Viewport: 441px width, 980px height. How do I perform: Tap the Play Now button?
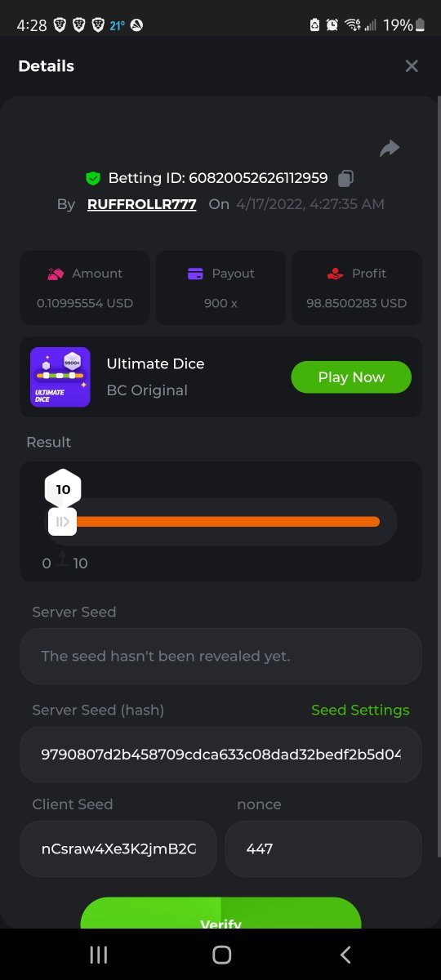coord(351,377)
